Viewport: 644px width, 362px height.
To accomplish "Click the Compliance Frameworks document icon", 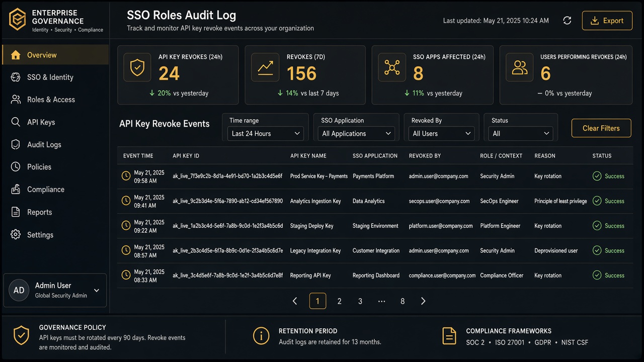I will coord(449,336).
